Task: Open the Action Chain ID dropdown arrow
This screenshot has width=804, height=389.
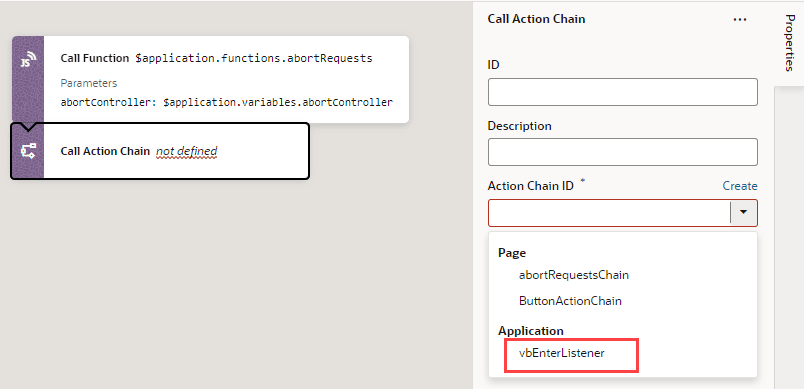Action: point(744,213)
